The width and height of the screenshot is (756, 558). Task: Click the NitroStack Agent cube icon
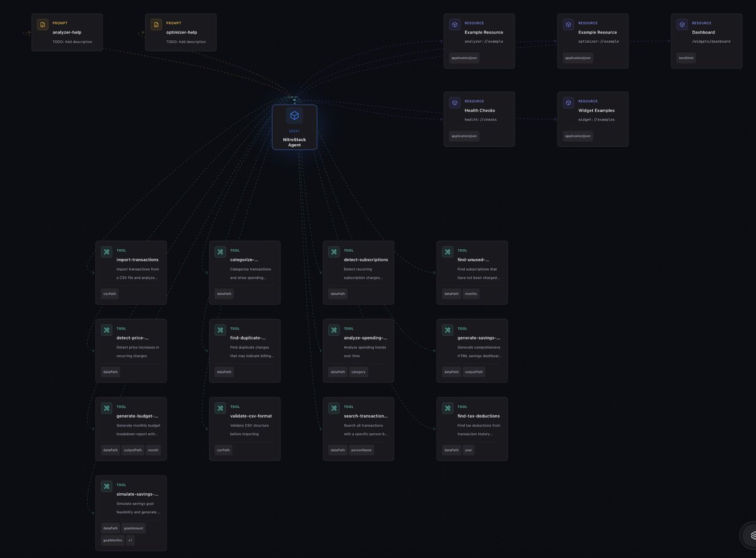[x=294, y=116]
